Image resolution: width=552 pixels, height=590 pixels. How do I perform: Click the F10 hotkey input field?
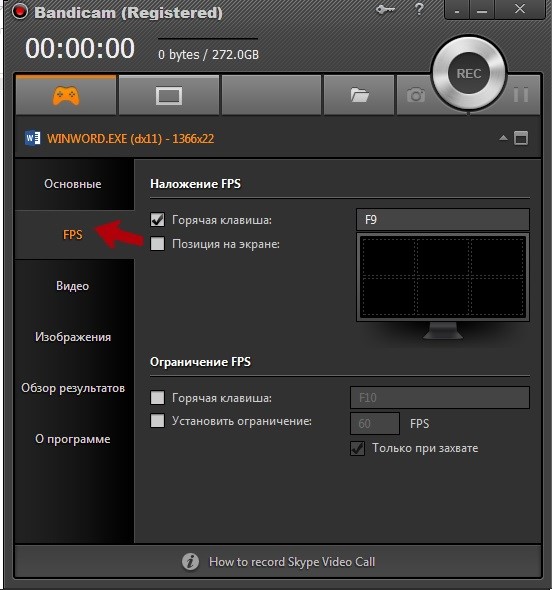coord(439,398)
